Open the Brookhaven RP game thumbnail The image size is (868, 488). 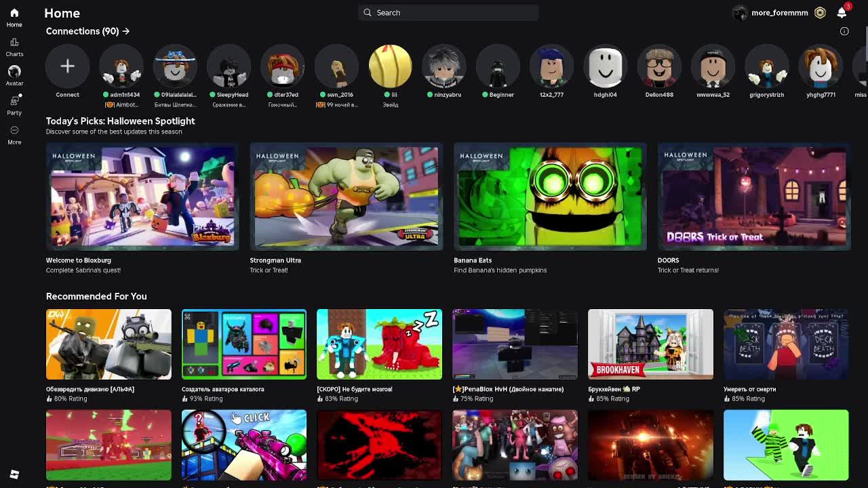pos(650,344)
